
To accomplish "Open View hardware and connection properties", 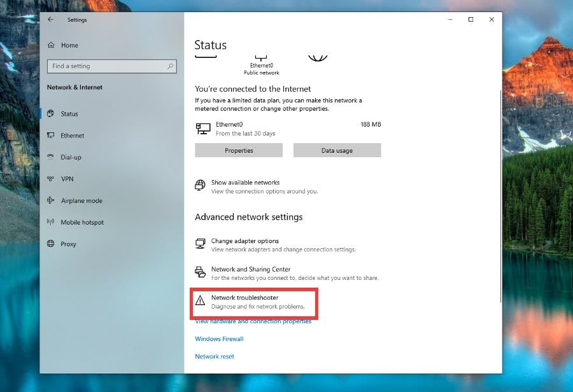I will 253,321.
